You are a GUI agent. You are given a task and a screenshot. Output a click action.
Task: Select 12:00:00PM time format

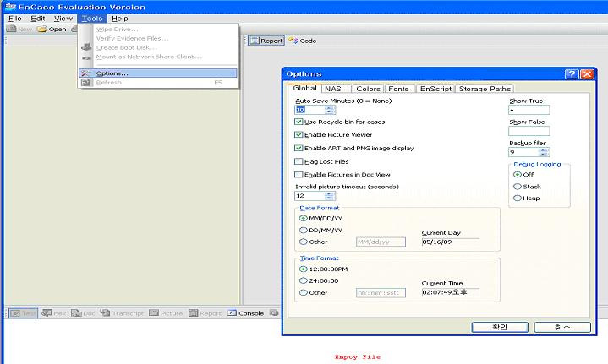304,269
